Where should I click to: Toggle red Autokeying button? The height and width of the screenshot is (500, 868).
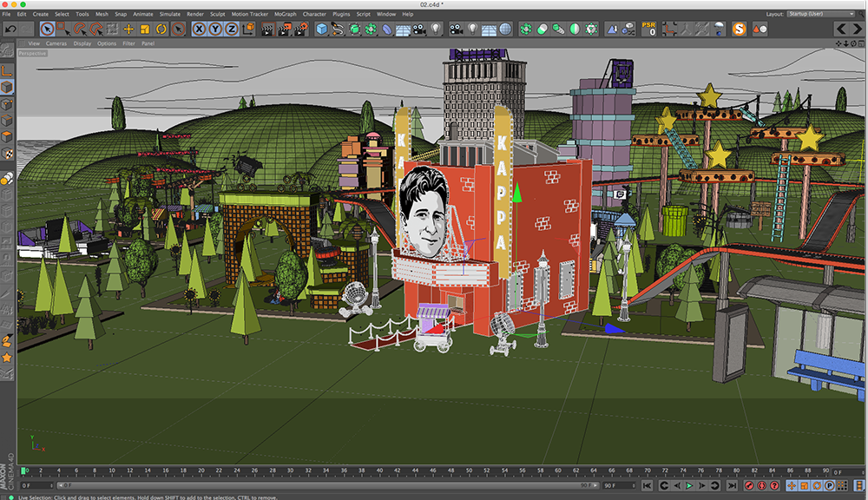tap(762, 485)
